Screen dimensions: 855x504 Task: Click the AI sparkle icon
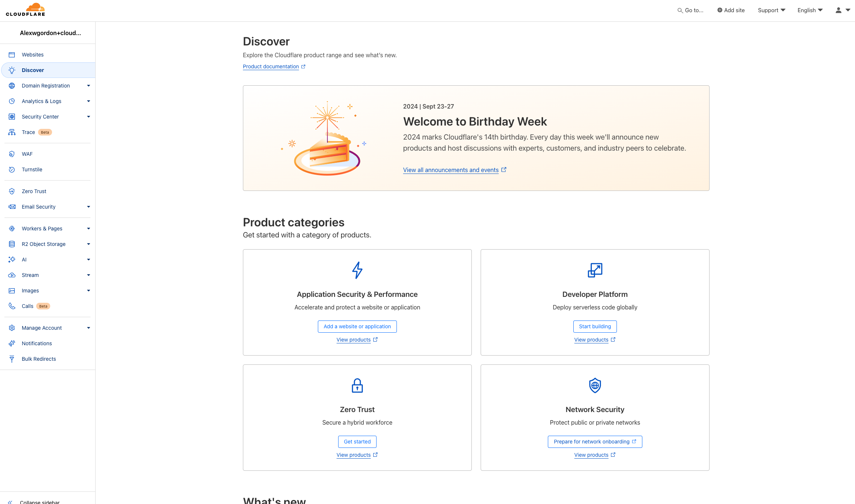point(12,260)
